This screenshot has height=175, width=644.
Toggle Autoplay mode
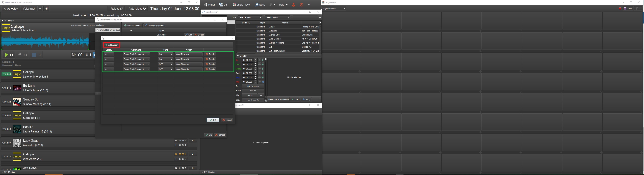pos(11,9)
